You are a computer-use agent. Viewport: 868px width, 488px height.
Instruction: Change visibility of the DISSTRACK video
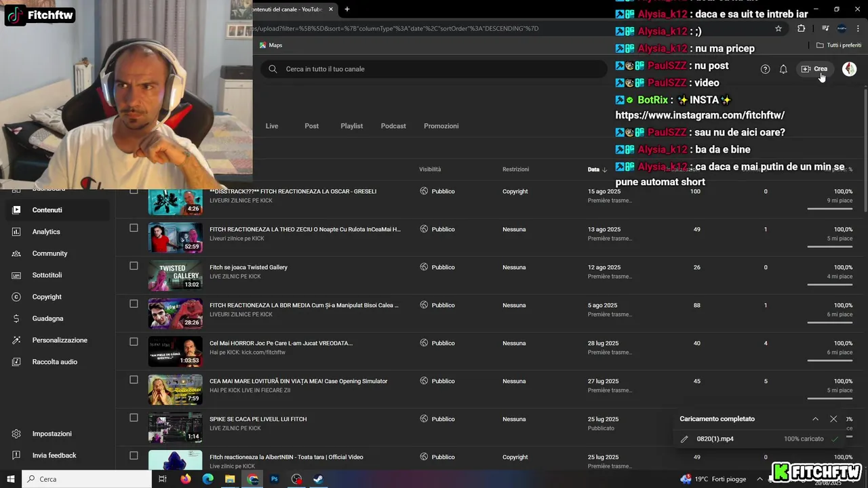(x=437, y=191)
